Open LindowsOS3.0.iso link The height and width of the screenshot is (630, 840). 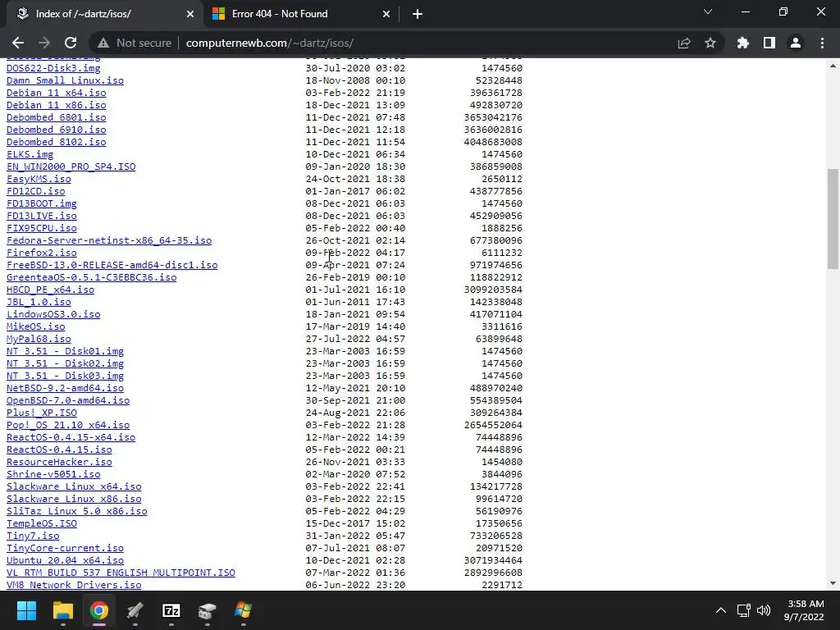pos(53,314)
